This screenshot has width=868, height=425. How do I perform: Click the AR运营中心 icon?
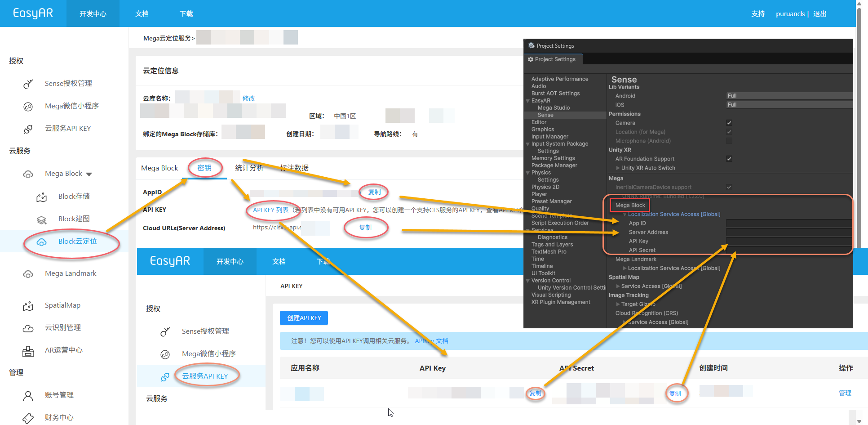pos(28,351)
